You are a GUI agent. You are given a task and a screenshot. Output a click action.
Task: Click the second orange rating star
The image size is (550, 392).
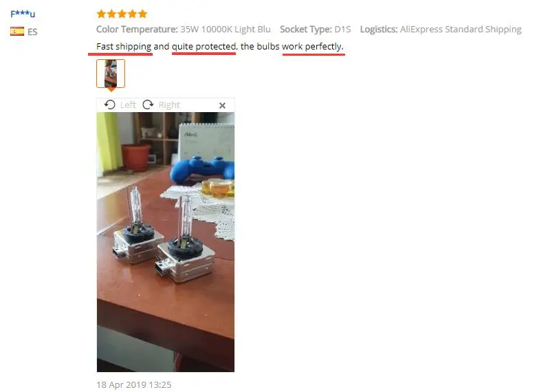[x=111, y=14]
